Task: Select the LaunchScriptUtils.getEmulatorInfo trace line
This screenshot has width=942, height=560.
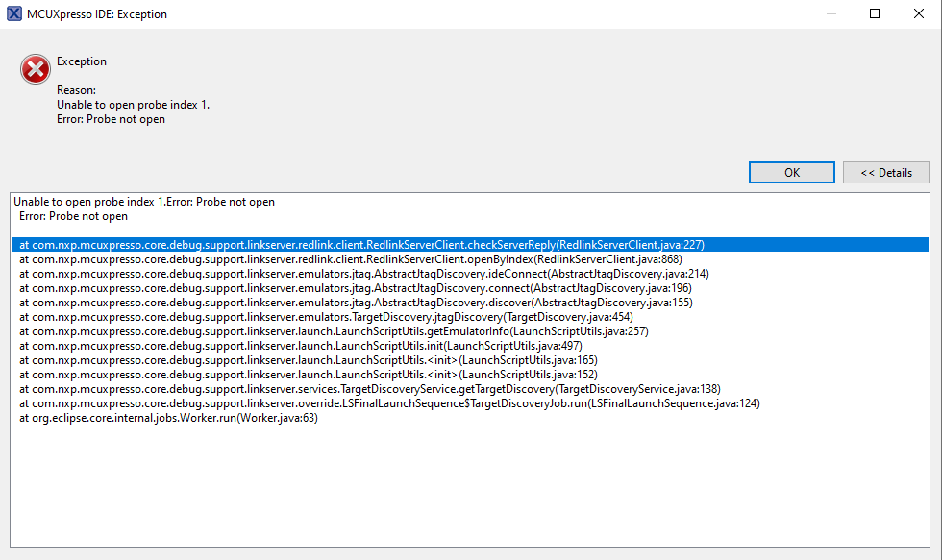Action: (x=334, y=331)
